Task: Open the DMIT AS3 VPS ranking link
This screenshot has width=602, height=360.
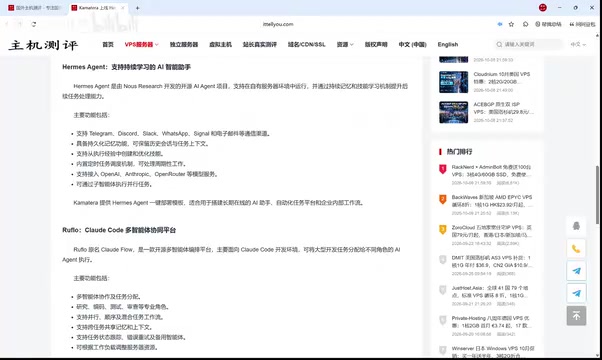Action: [x=491, y=262]
